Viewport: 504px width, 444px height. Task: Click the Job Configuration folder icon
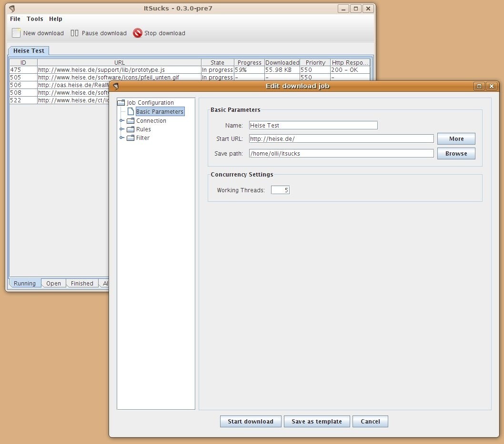pos(121,103)
